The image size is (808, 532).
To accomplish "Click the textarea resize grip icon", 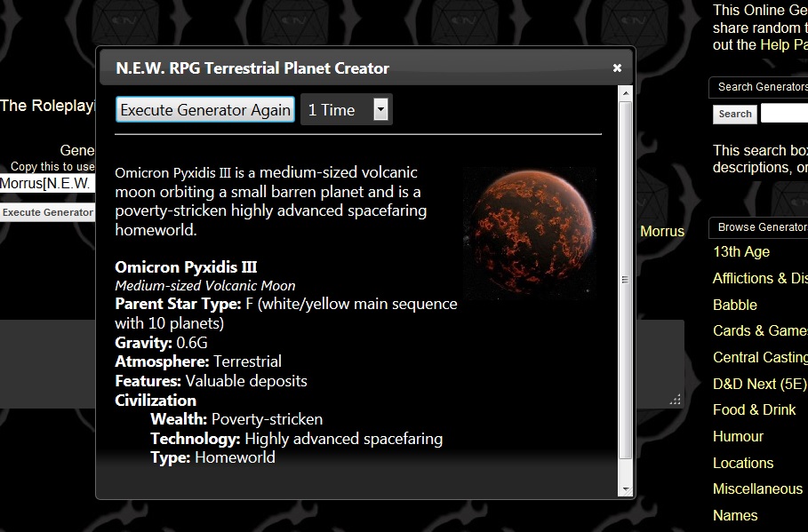I will [675, 400].
